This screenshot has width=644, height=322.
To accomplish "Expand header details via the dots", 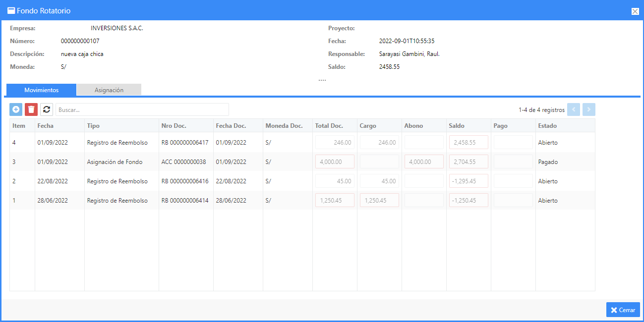I will [322, 79].
